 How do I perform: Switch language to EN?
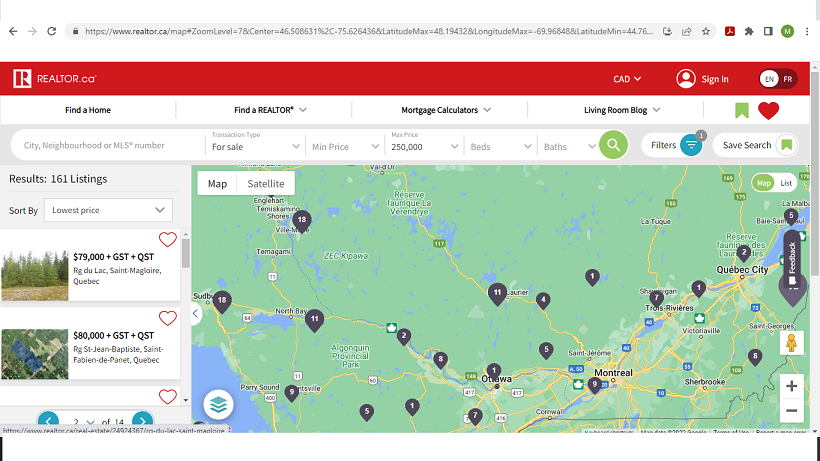click(x=769, y=79)
